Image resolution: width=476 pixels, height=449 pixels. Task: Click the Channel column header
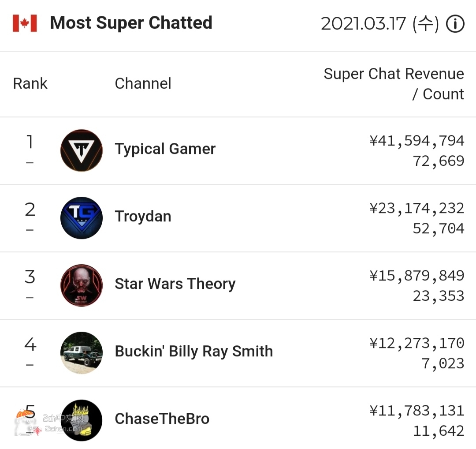143,83
